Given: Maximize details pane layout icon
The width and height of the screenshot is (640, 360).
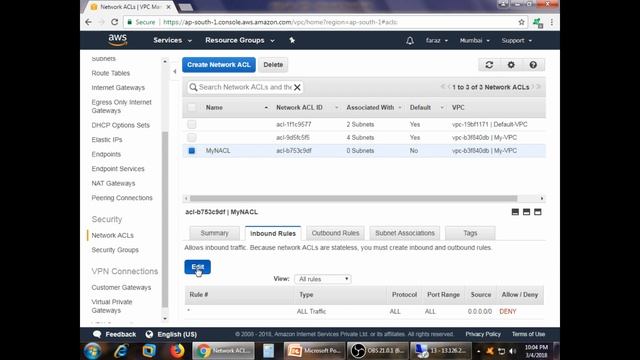Looking at the screenshot, I should pyautogui.click(x=538, y=212).
